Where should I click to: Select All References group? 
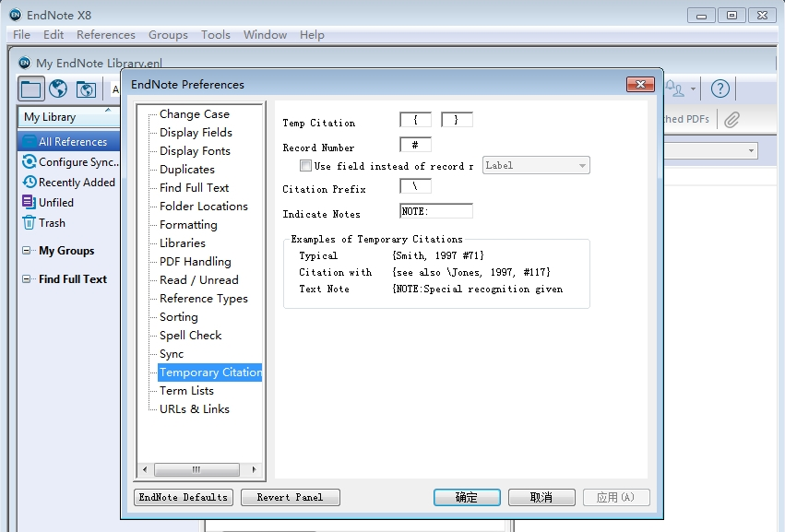click(x=68, y=142)
